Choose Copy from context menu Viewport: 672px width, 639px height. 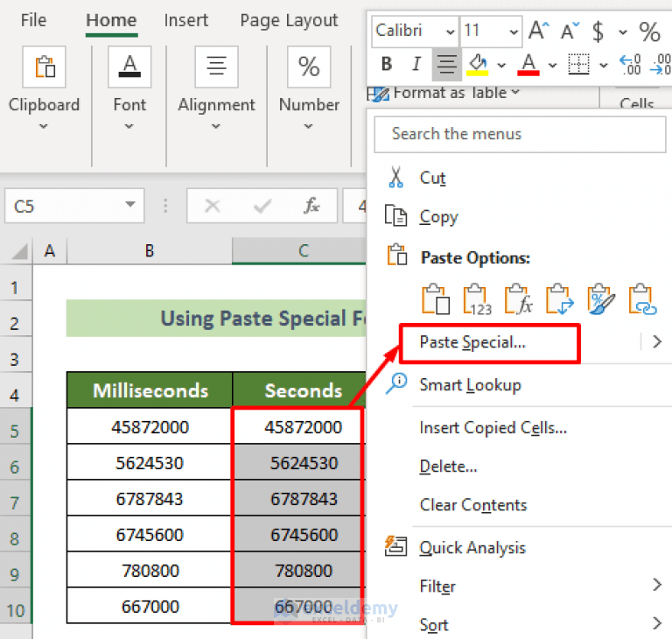(x=438, y=216)
